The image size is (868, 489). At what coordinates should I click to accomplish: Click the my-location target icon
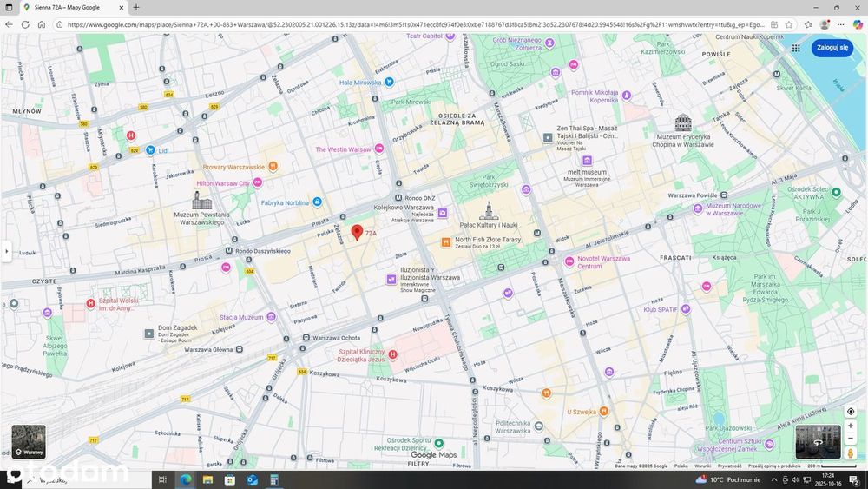(x=851, y=412)
